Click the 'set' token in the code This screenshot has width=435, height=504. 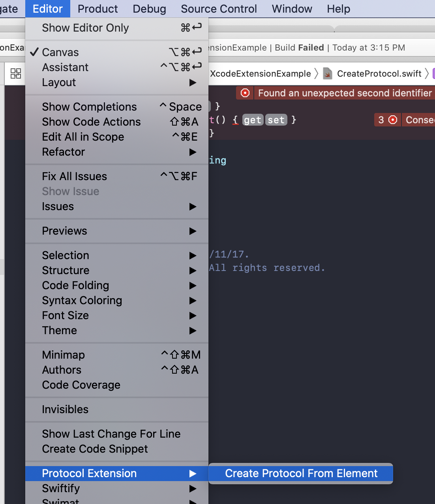point(276,120)
